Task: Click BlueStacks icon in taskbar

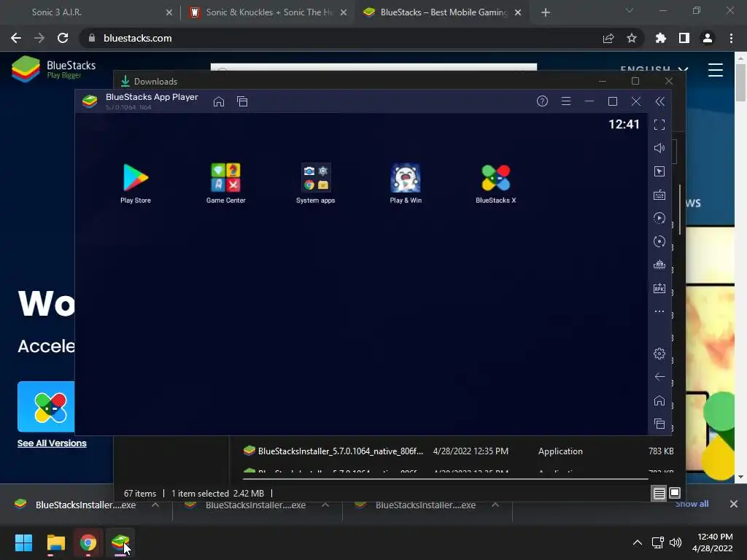Action: click(120, 542)
